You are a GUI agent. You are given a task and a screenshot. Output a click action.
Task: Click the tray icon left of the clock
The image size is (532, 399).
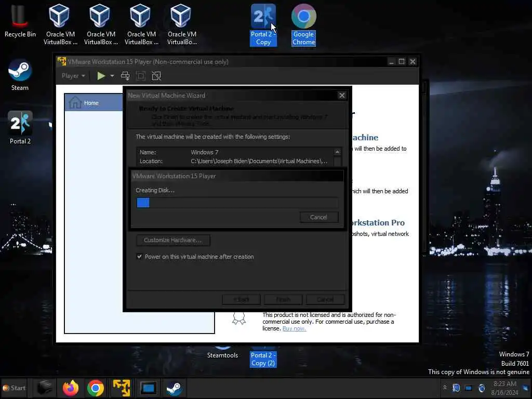(482, 388)
